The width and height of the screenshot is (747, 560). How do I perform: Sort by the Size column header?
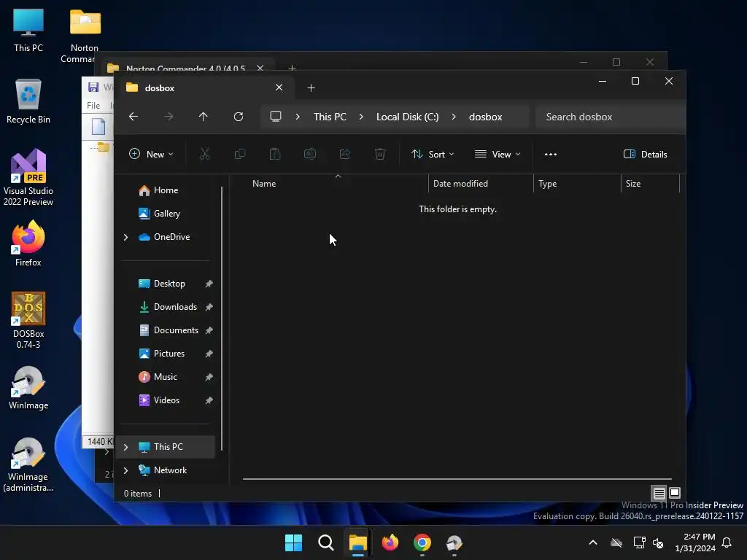tap(650, 183)
